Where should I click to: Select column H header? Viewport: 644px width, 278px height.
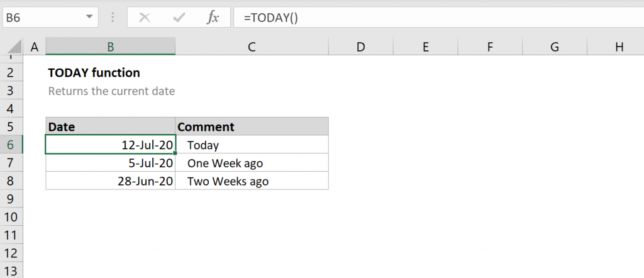pos(619,47)
